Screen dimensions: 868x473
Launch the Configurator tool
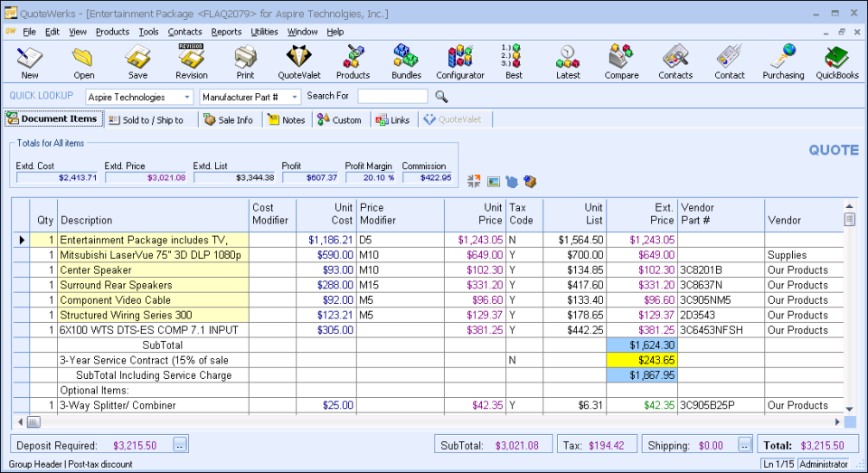460,61
